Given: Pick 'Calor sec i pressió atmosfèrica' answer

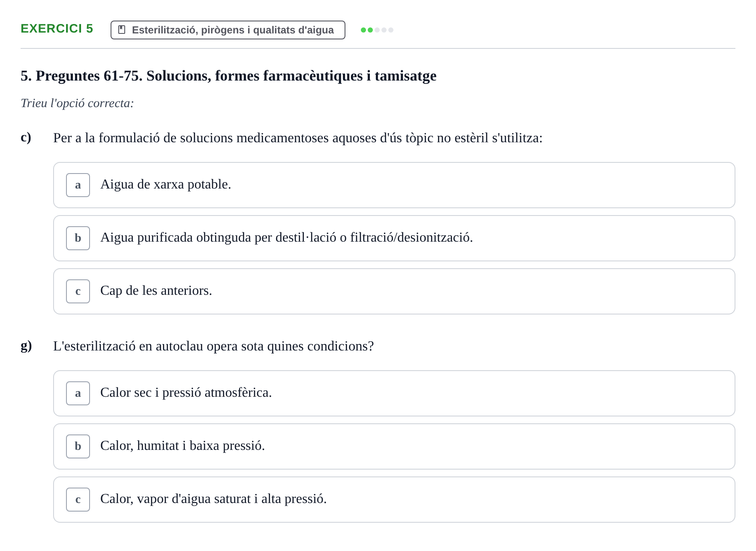Looking at the screenshot, I should point(394,393).
